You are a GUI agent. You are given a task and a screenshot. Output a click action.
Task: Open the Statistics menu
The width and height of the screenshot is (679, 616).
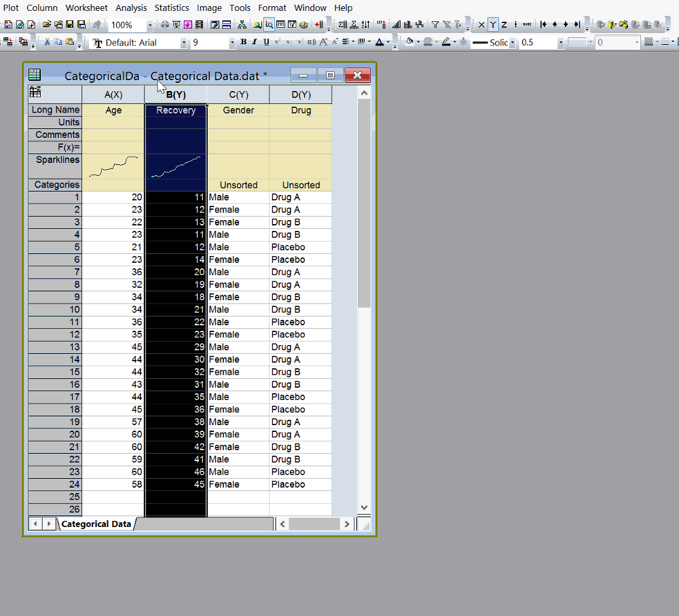point(172,8)
